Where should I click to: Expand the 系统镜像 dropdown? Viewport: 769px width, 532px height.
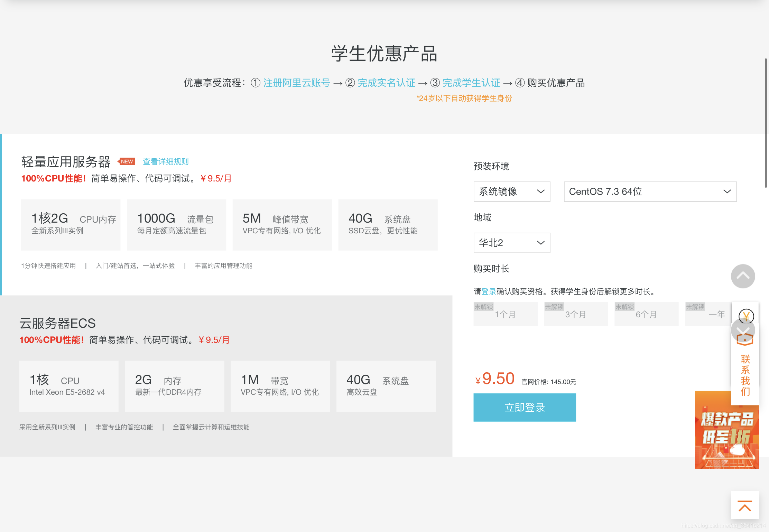click(x=512, y=192)
